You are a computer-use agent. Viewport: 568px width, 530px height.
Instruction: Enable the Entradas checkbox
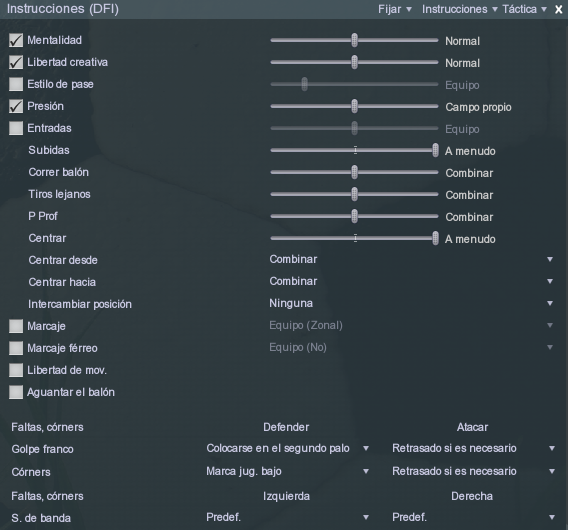tap(16, 128)
